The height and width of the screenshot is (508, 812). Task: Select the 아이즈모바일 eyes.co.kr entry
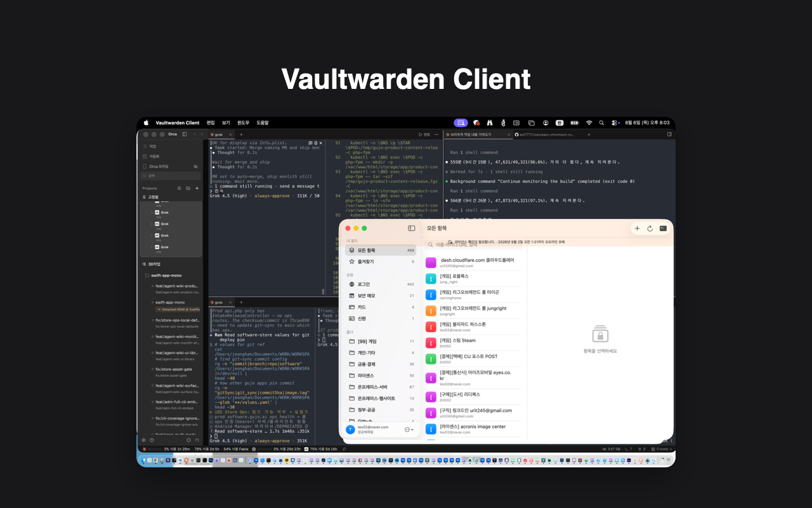coord(475,378)
